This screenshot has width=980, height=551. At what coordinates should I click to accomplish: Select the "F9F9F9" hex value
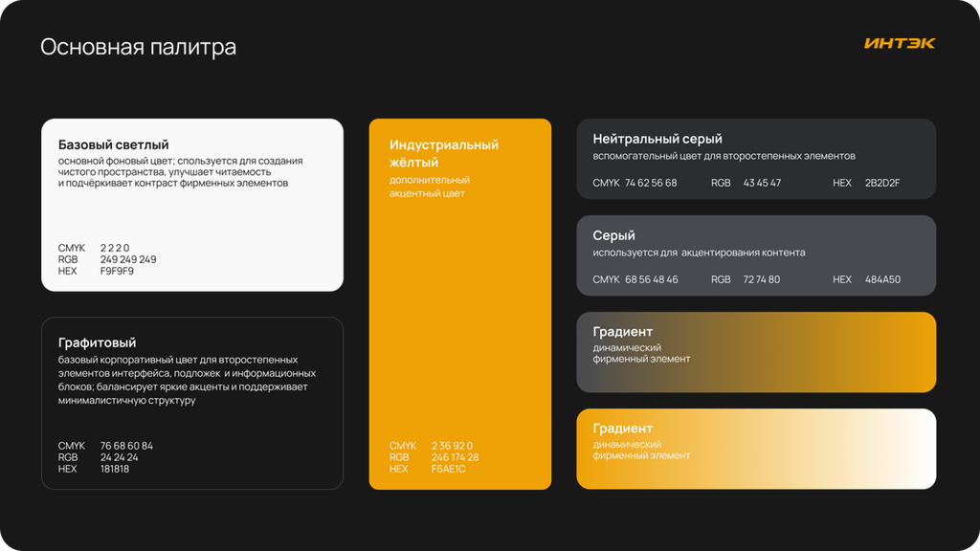(x=117, y=271)
